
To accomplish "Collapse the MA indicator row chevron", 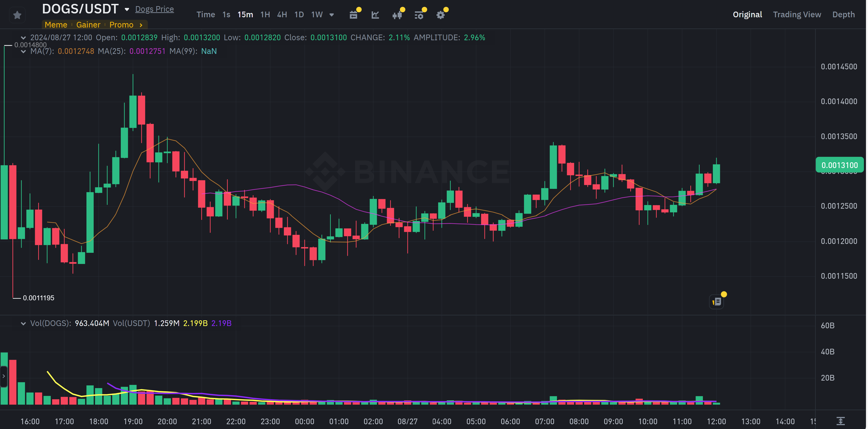I will pos(23,52).
